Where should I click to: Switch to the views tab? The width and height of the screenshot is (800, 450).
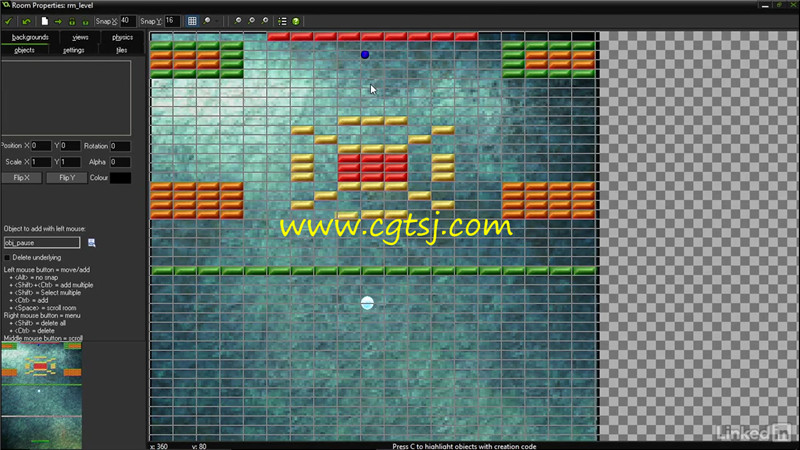(80, 37)
